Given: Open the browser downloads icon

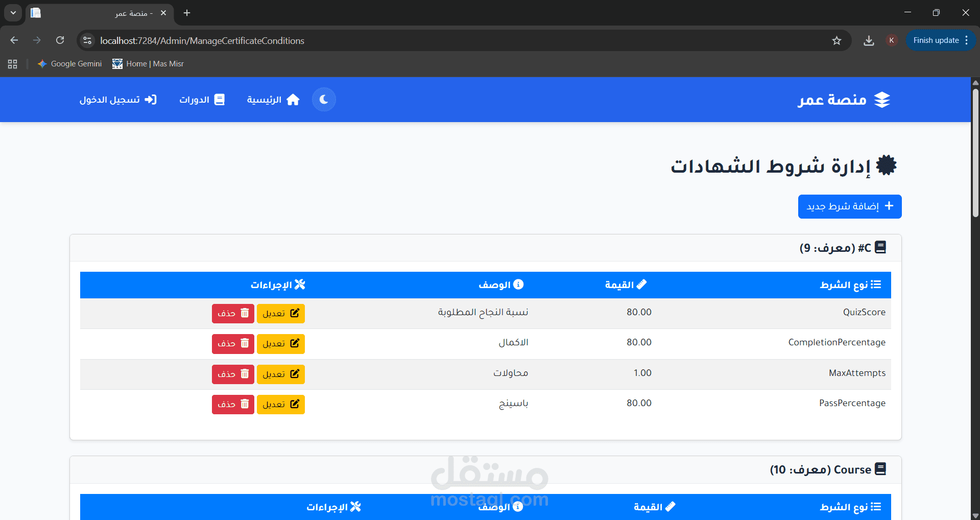Looking at the screenshot, I should coord(869,40).
